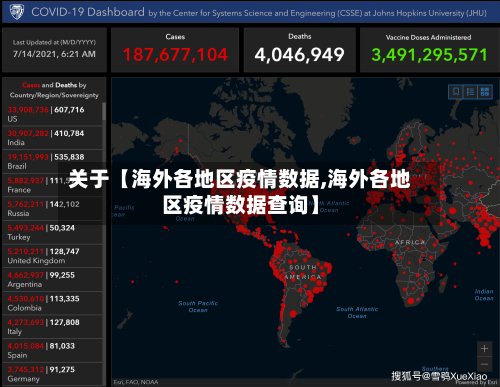
Task: Select the Italy row in country list
Action: [x=53, y=327]
